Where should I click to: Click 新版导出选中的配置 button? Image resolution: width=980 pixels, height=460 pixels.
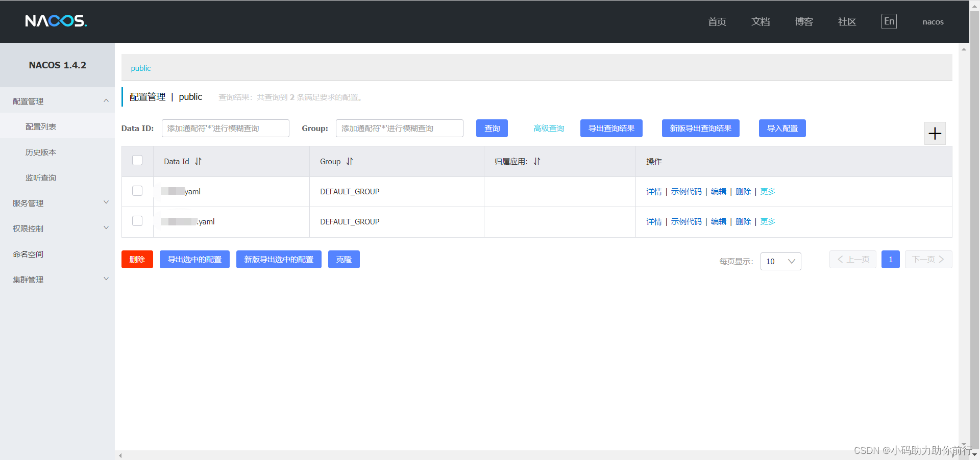[279, 260]
